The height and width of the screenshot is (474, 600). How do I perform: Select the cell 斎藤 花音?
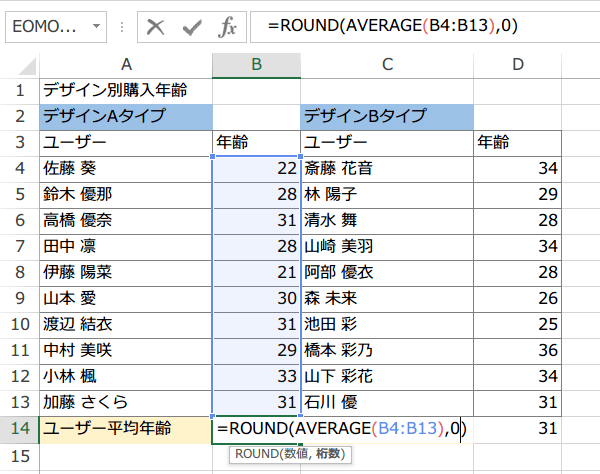(x=387, y=169)
